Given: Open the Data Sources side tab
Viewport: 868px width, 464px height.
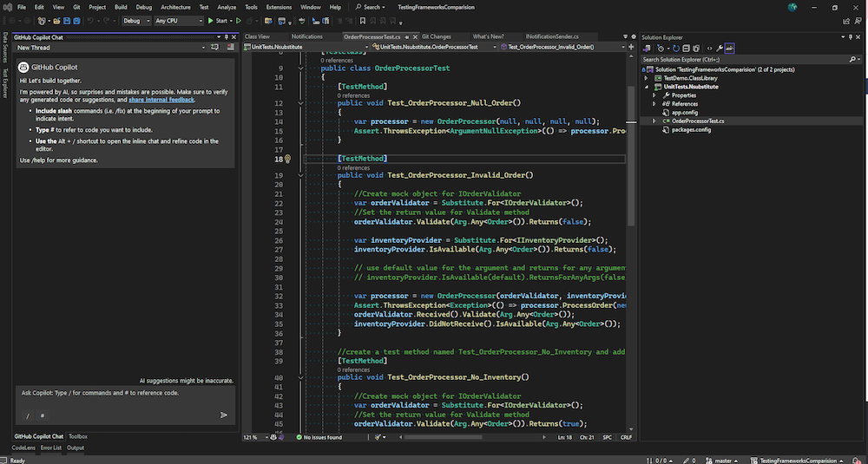Looking at the screenshot, I should 5,48.
